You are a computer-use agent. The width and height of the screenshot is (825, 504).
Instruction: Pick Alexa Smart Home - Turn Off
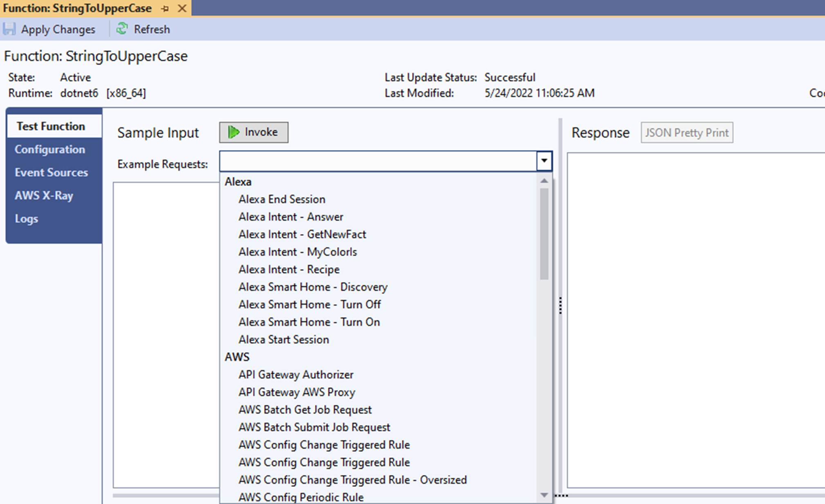pos(309,305)
